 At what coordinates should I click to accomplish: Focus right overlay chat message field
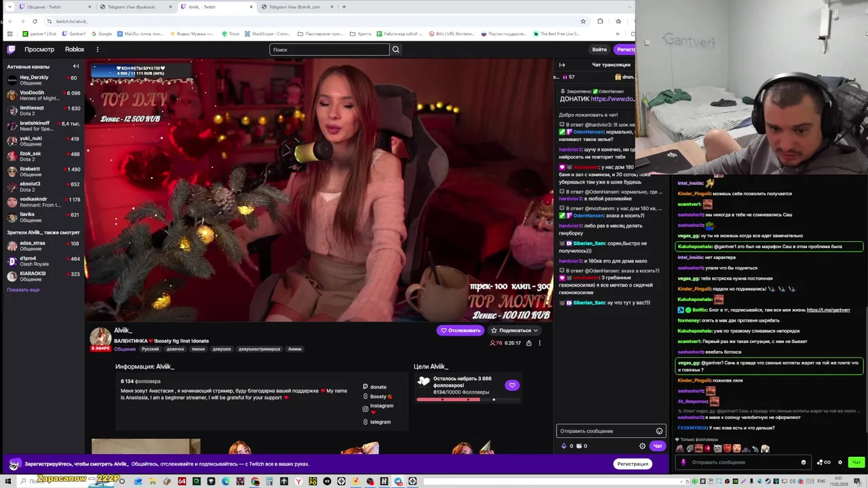coord(744,462)
